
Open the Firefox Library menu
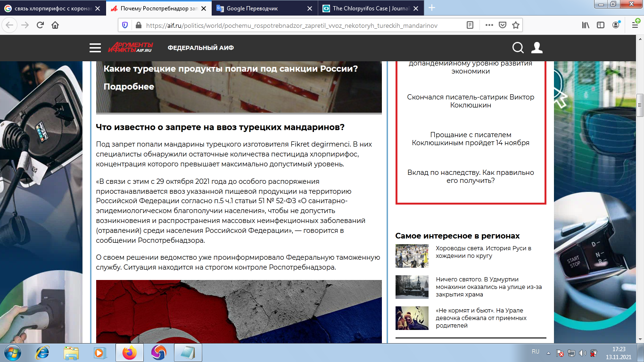[586, 25]
